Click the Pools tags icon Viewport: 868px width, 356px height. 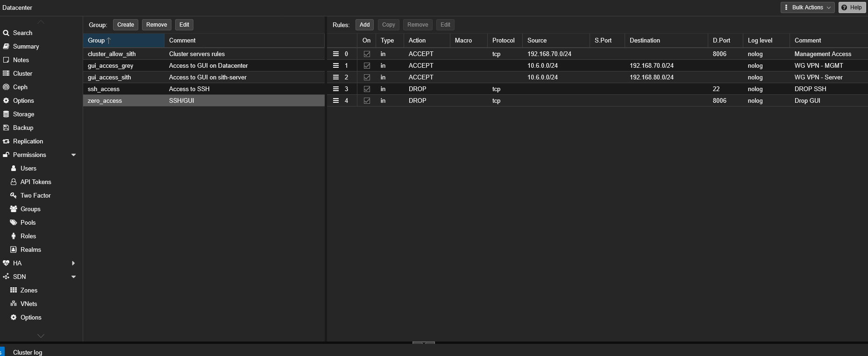coord(14,223)
